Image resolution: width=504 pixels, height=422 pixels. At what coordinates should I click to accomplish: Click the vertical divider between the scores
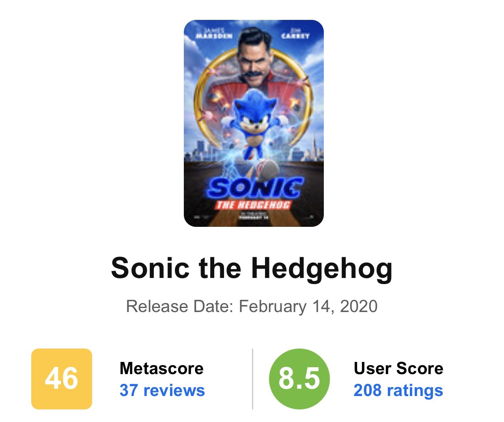click(x=252, y=379)
